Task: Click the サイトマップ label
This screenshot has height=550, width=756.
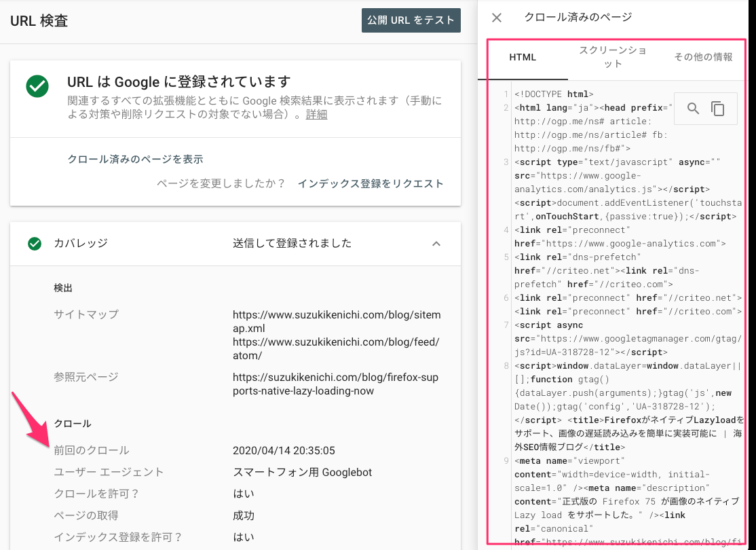Action: [x=86, y=314]
